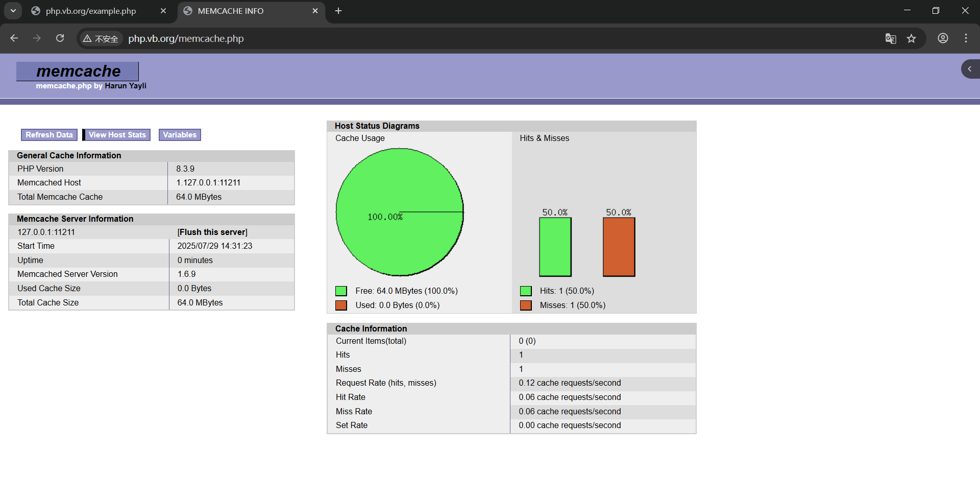Open the Variables page
The image size is (980, 496).
(x=180, y=135)
